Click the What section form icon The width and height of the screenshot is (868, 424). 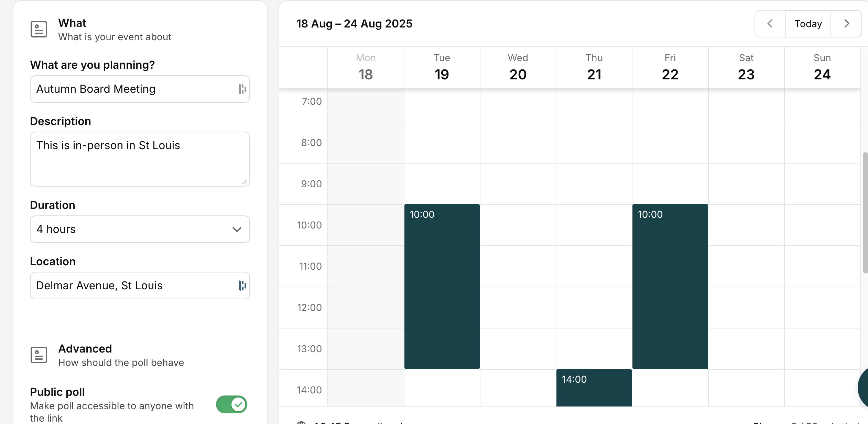pos(39,29)
